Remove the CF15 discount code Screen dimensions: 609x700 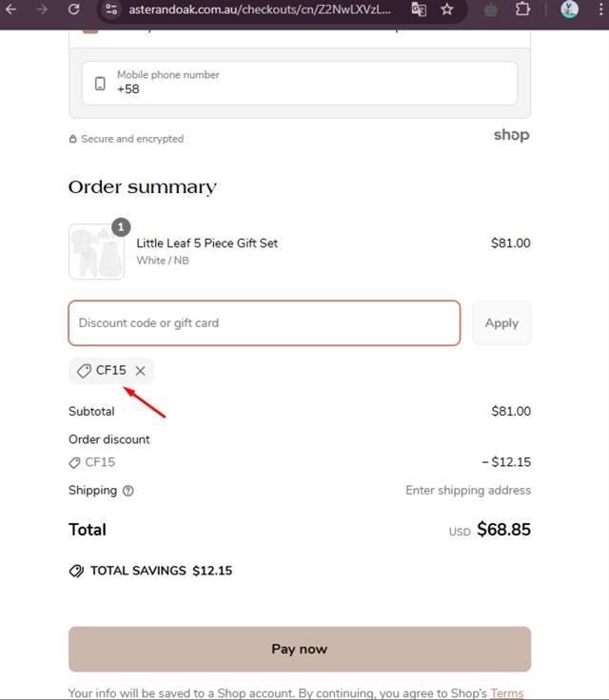click(x=141, y=371)
